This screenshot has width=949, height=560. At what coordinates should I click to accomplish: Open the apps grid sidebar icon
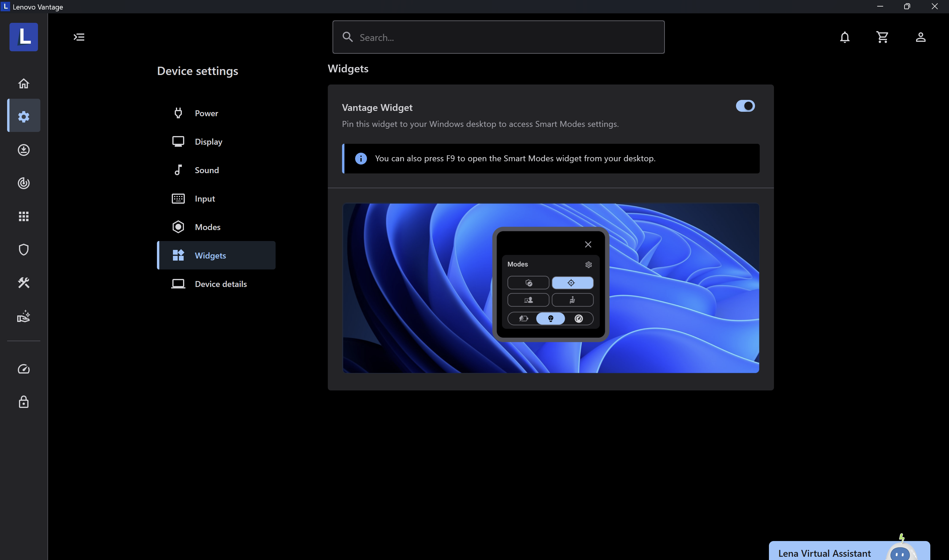[x=24, y=216]
